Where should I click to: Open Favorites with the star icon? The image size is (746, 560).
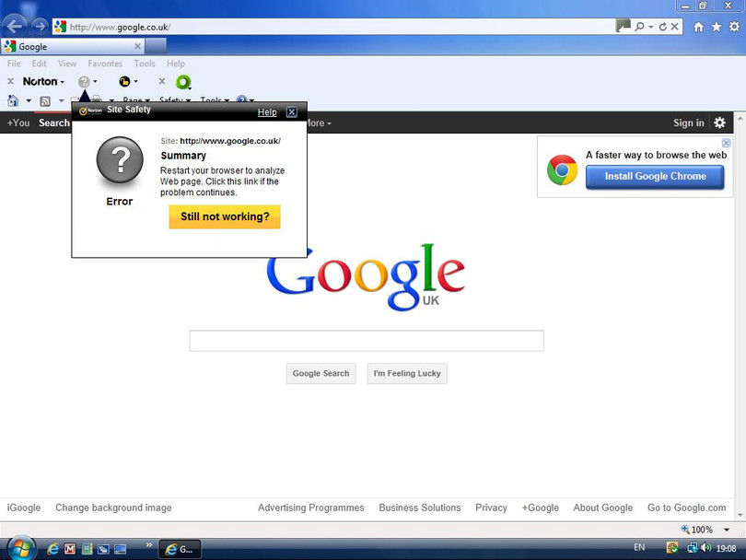[716, 27]
